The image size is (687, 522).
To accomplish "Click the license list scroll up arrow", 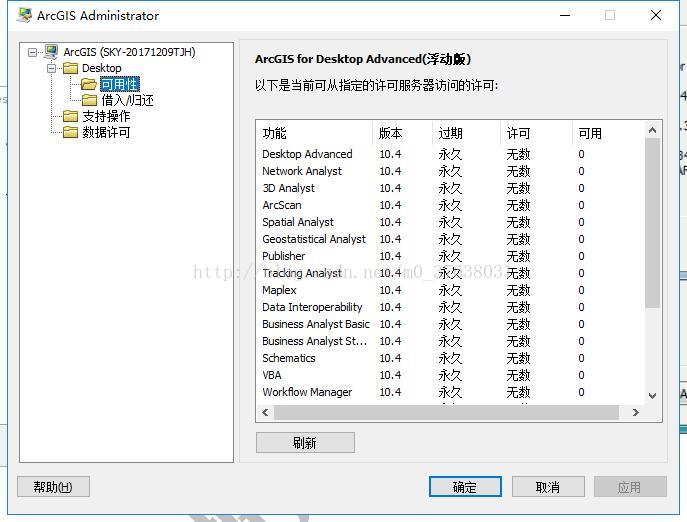I will click(652, 130).
